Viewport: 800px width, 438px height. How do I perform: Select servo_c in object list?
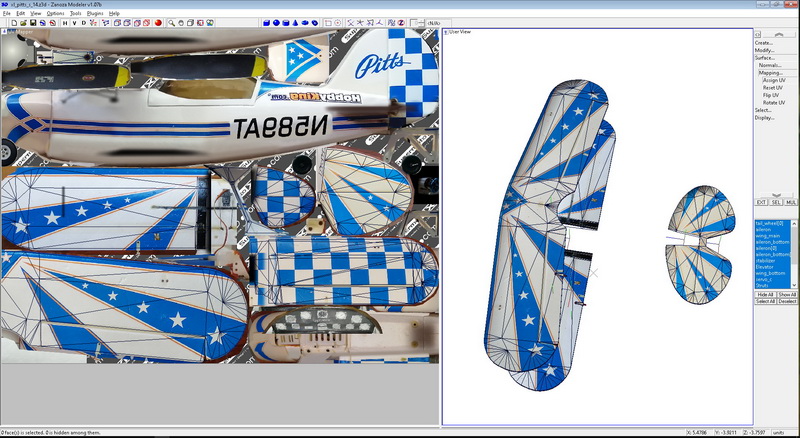coord(773,279)
